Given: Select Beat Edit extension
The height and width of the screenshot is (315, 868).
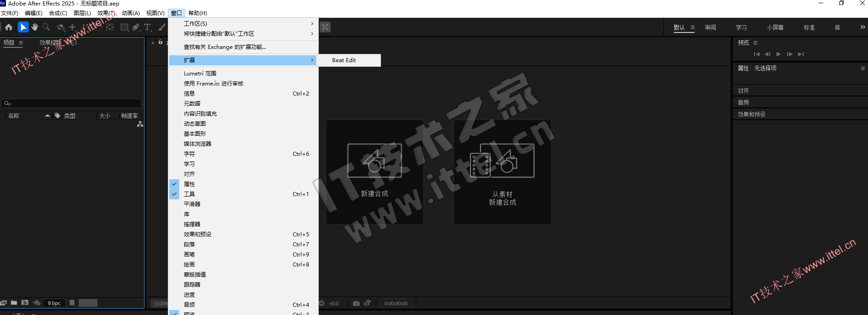Looking at the screenshot, I should coord(349,60).
